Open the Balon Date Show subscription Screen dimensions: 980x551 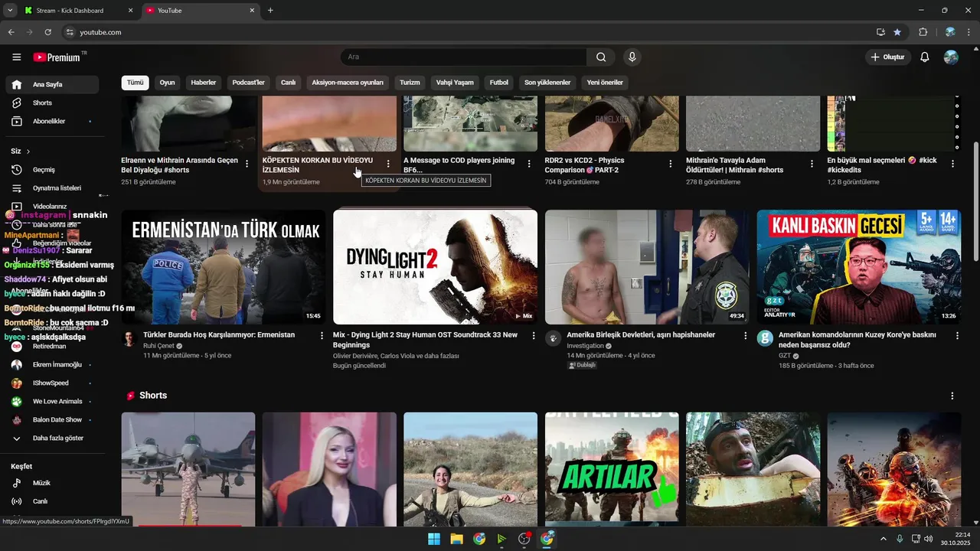tap(52, 419)
